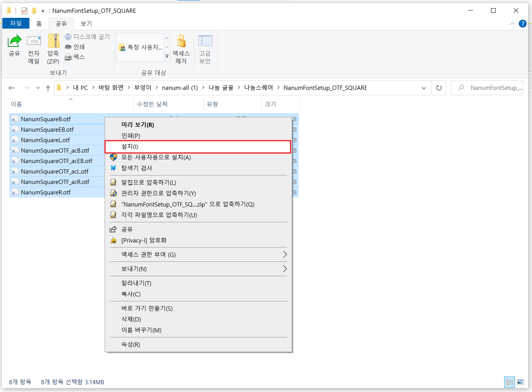Screen dimensions: 532x392
Task: Go up one folder level arrow
Action: point(48,88)
